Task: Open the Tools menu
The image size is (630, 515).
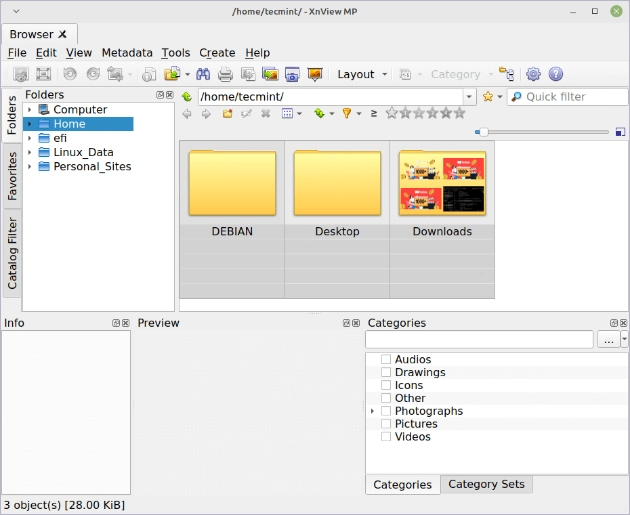Action: point(176,53)
